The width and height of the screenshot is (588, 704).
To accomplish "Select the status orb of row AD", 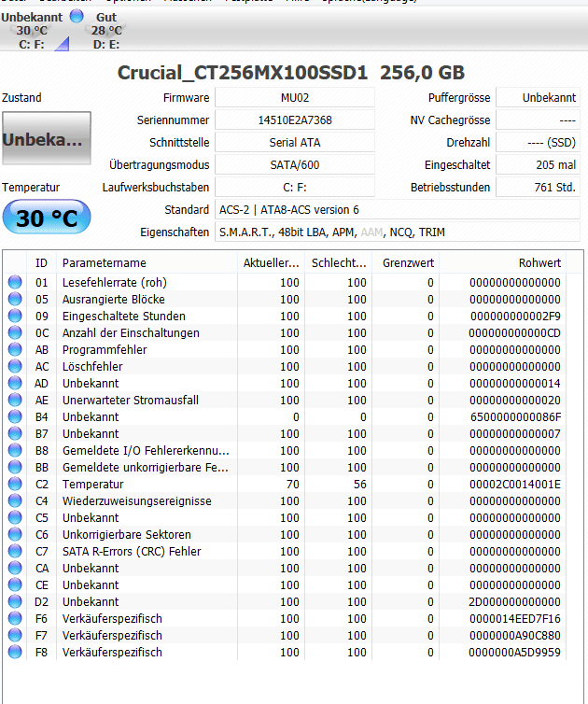I will click(x=15, y=383).
